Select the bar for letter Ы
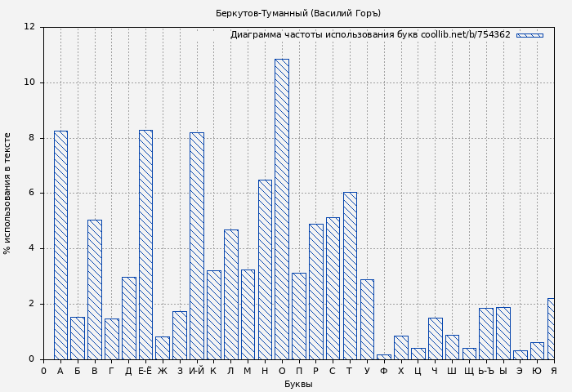572x392 pixels. point(503,333)
